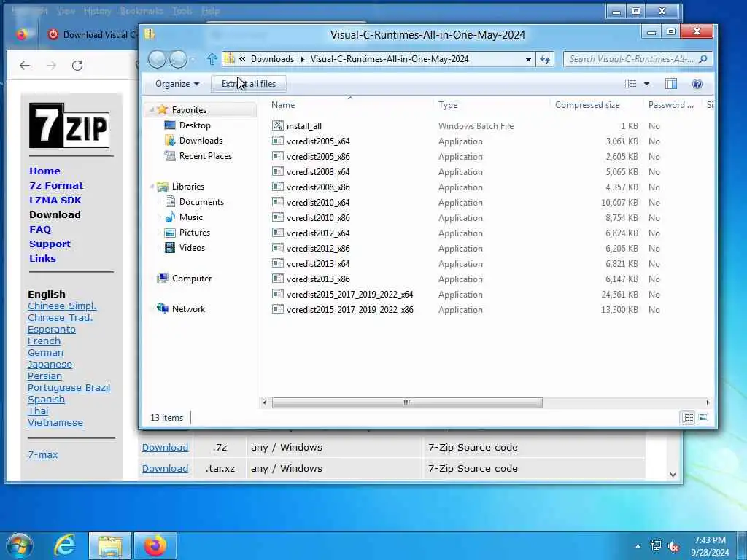Click Firefox back arrow button
747x560 pixels.
coord(25,65)
